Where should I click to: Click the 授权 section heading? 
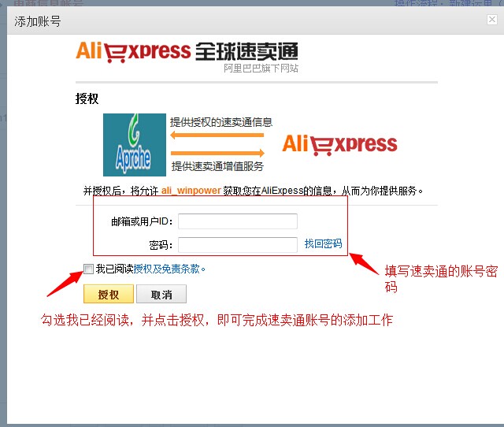coord(87,98)
